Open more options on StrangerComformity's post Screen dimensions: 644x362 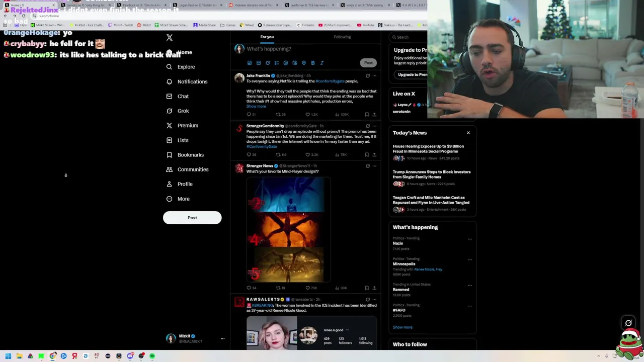(374, 126)
